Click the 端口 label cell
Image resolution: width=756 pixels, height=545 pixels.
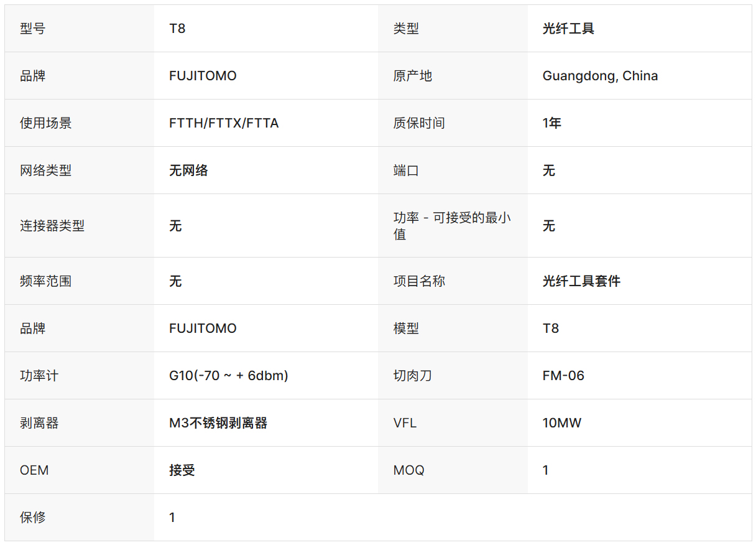click(406, 170)
